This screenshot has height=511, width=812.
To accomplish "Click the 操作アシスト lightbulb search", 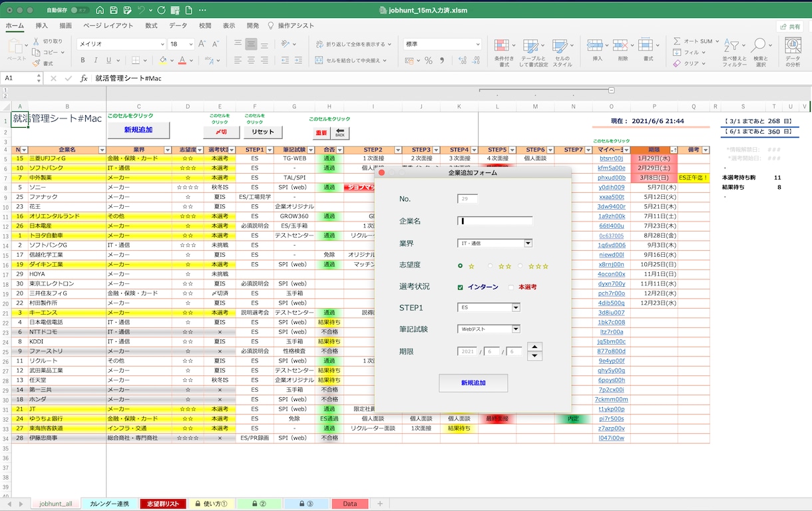I will (290, 26).
